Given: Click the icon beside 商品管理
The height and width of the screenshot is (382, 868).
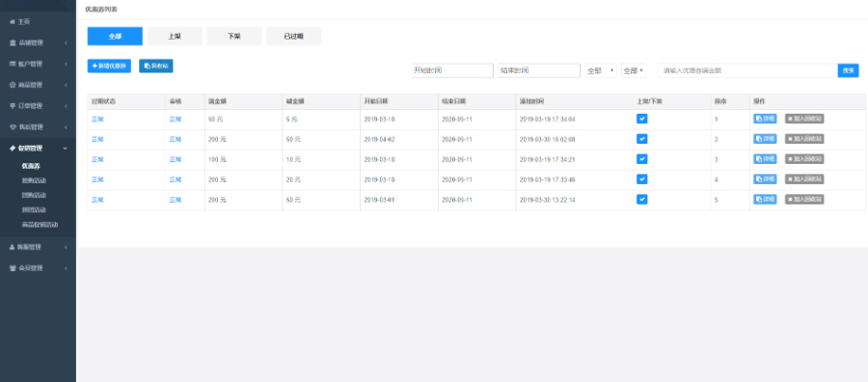Looking at the screenshot, I should pyautogui.click(x=13, y=85).
